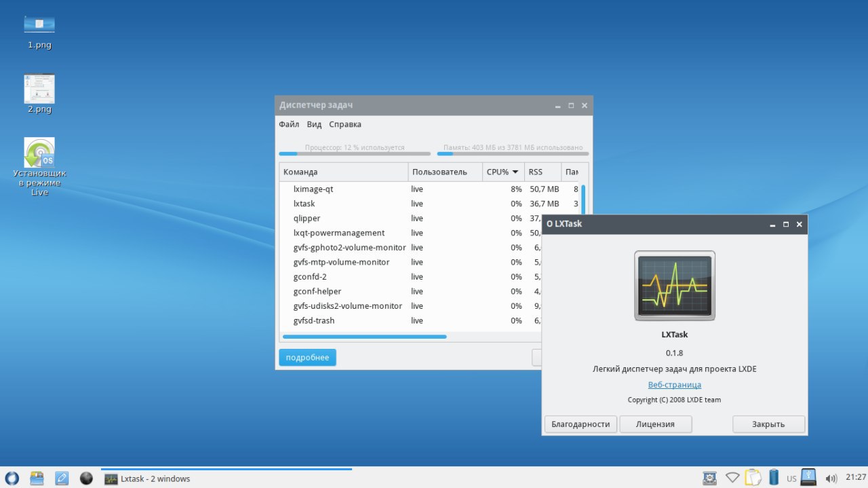
Task: Click the vertical scrollbar of process list
Action: coord(583,200)
